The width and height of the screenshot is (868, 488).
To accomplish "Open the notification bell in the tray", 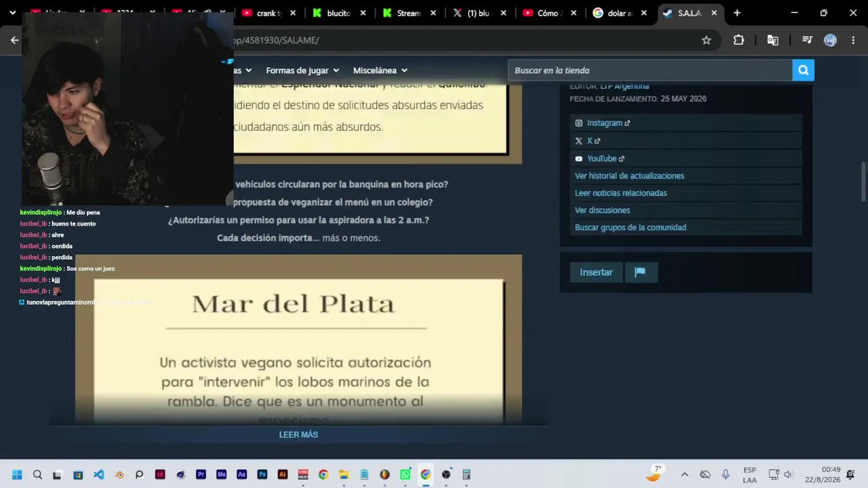I will [x=850, y=474].
